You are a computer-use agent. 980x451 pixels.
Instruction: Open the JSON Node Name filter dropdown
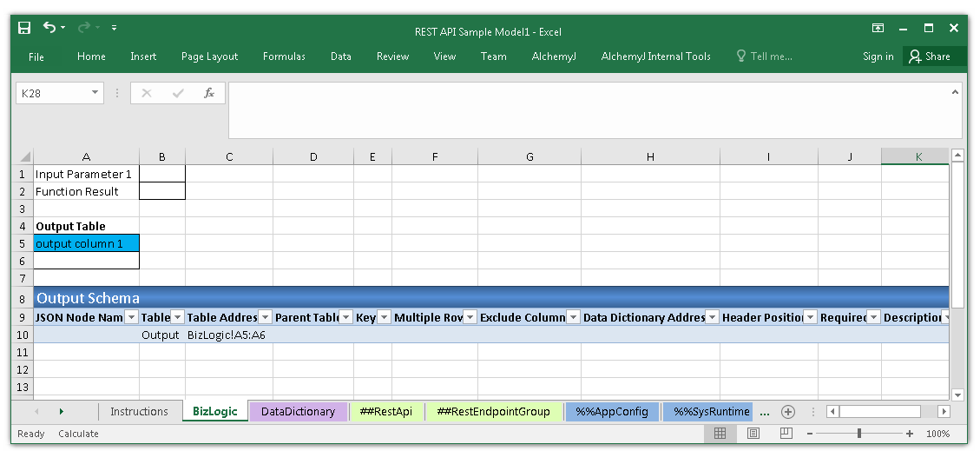(131, 318)
